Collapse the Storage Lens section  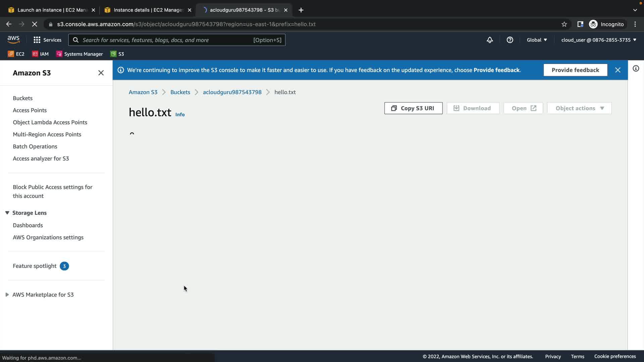pos(7,213)
